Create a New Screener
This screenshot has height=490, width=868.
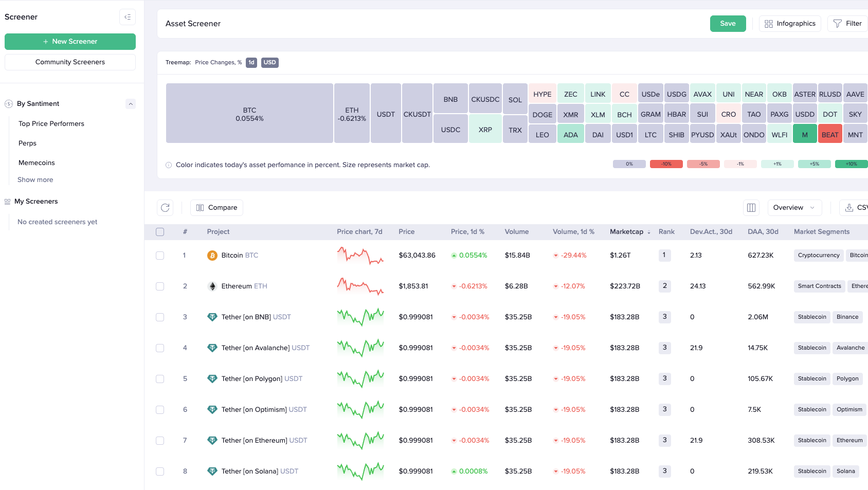point(70,42)
